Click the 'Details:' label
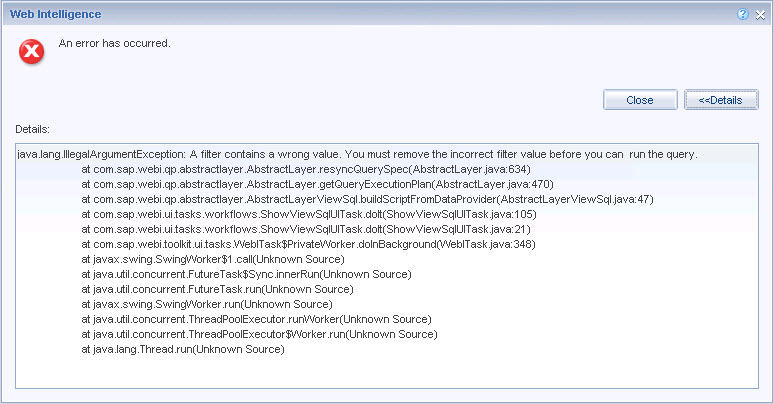The height and width of the screenshot is (404, 774). point(33,129)
